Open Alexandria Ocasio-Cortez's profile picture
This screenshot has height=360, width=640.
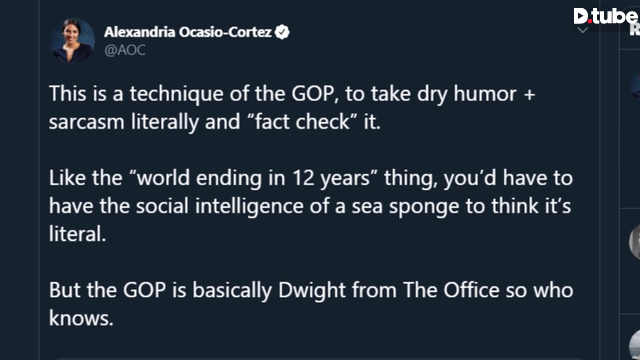pos(72,40)
